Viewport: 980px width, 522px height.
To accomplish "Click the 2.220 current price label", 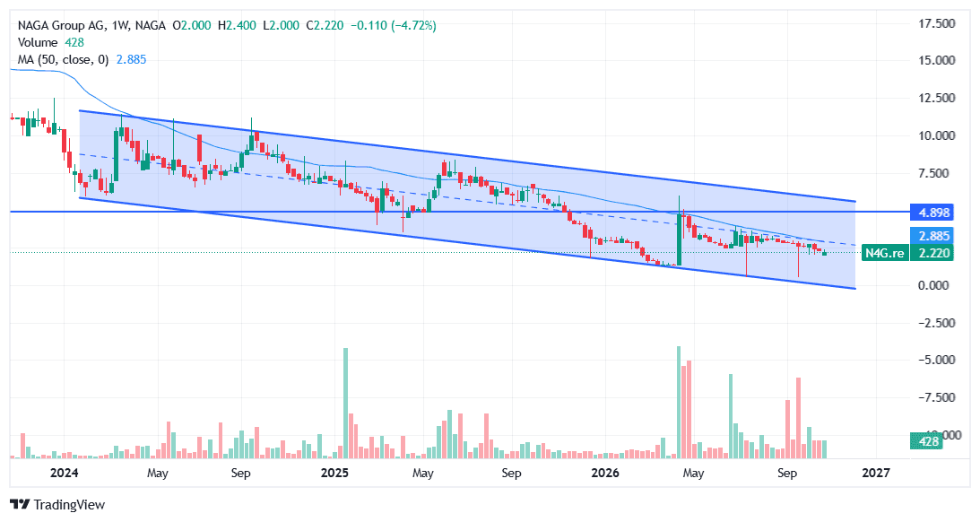I will pos(933,253).
